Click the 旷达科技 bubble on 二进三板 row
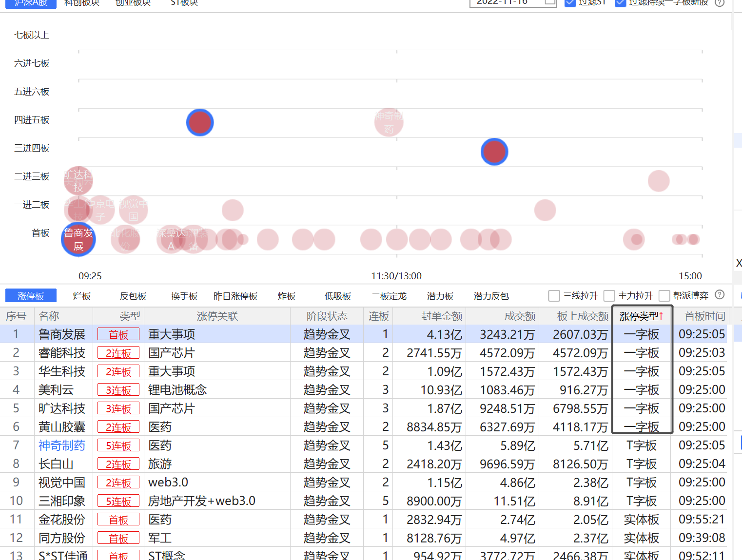Viewport: 742px width, 560px height. 78,180
